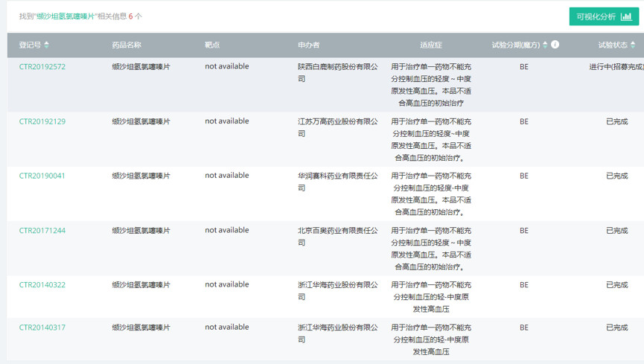Click 已完成 status in CTR20190041 row
Image resolution: width=644 pixels, height=364 pixels.
coord(617,176)
